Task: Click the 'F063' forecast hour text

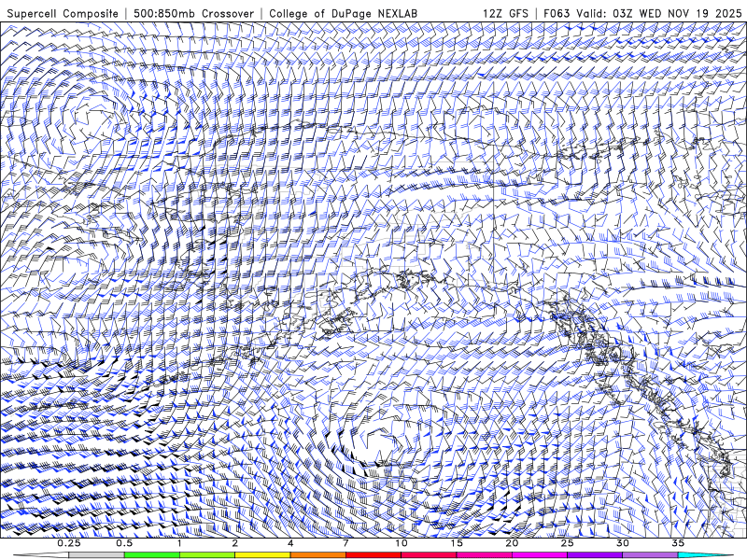Action: (x=557, y=14)
